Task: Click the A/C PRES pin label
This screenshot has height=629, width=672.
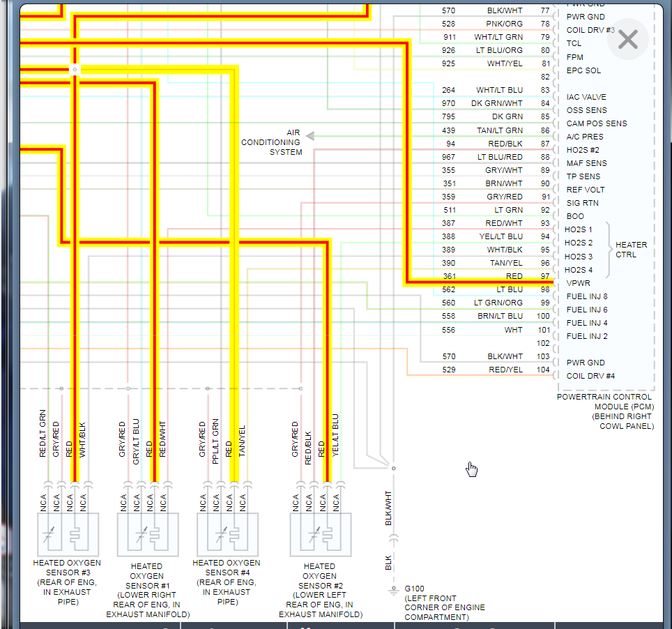Action: pos(585,137)
